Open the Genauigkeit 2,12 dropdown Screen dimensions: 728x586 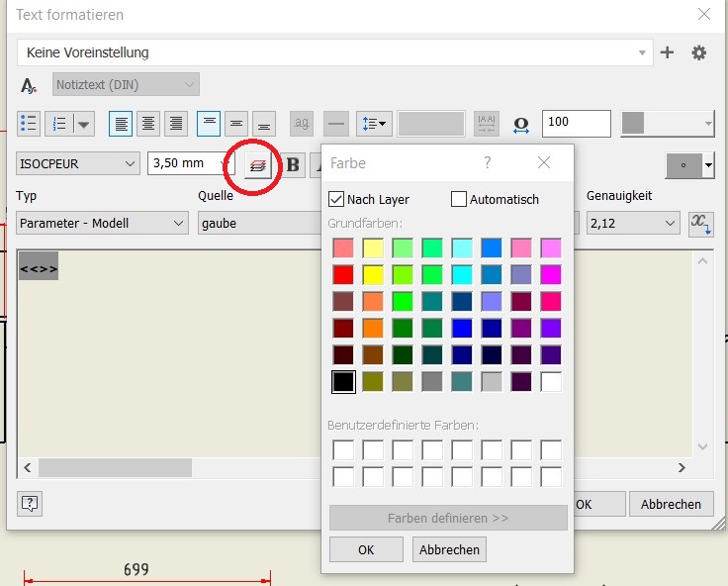click(x=633, y=223)
